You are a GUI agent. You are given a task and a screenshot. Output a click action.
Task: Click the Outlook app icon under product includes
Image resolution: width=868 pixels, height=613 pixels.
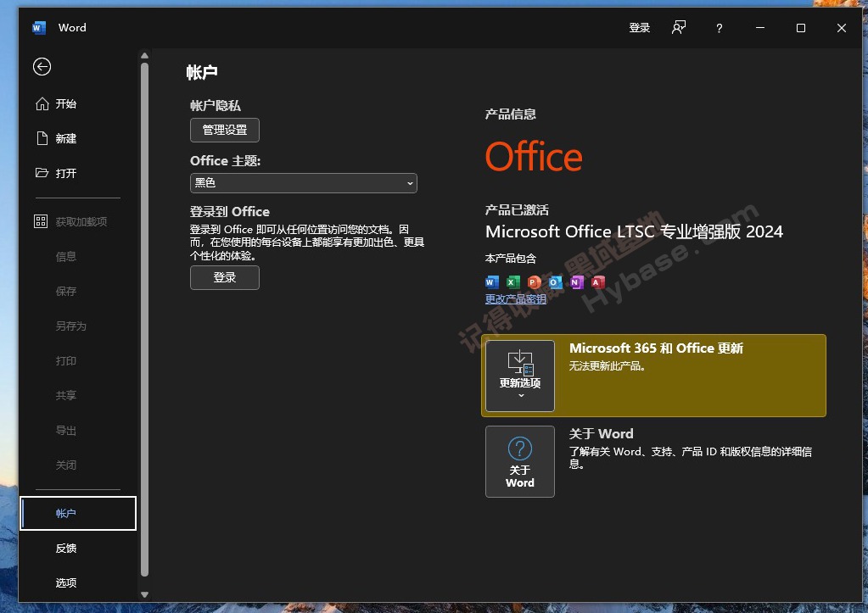pyautogui.click(x=555, y=282)
